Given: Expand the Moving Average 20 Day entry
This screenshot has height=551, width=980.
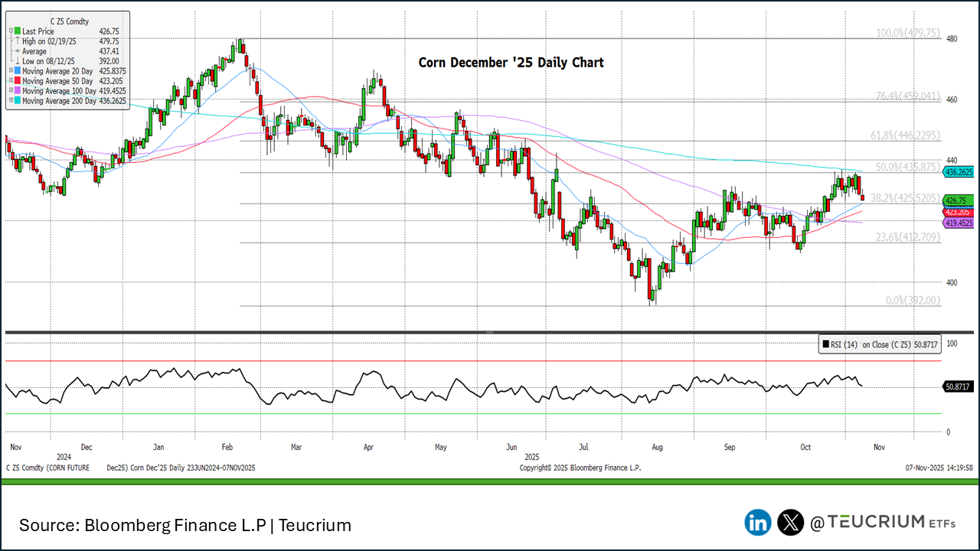Looking at the screenshot, I should [x=10, y=71].
